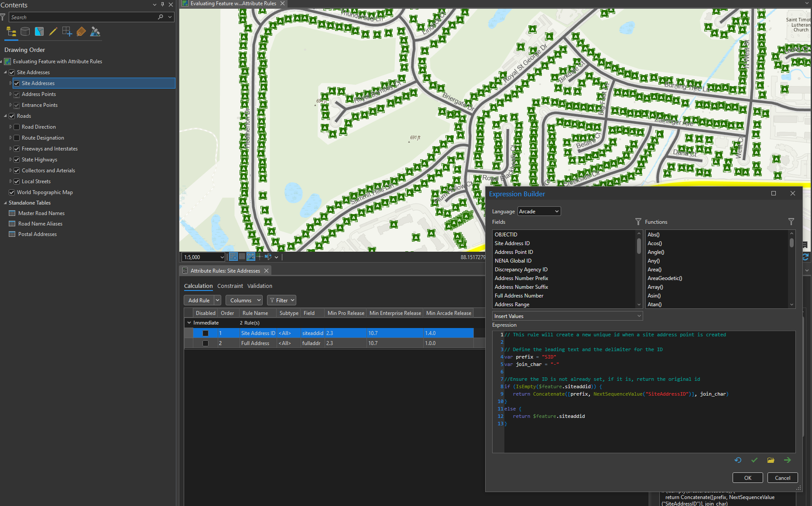Viewport: 812px width, 506px height.
Task: Select List By Drawing Order in Contents
Action: pos(11,31)
